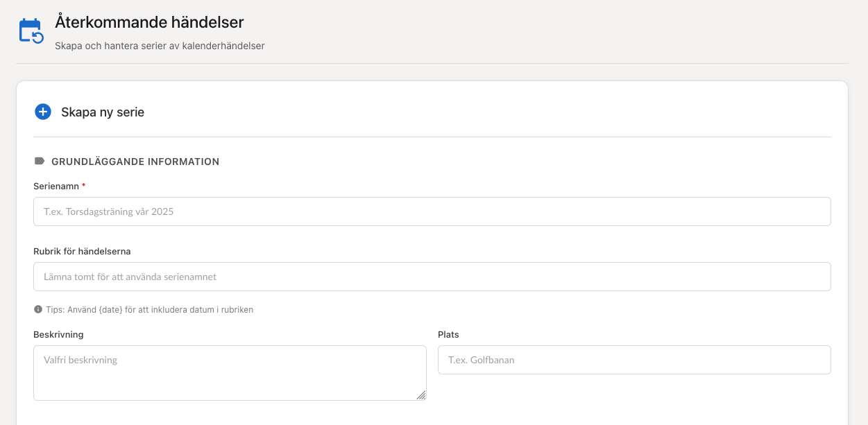The height and width of the screenshot is (425, 868).
Task: Click the Återkommande händelser page title
Action: click(x=149, y=22)
